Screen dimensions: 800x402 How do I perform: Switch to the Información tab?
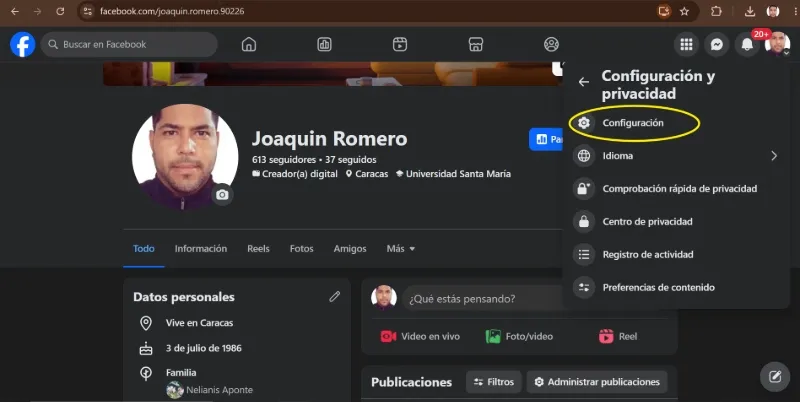pos(201,249)
